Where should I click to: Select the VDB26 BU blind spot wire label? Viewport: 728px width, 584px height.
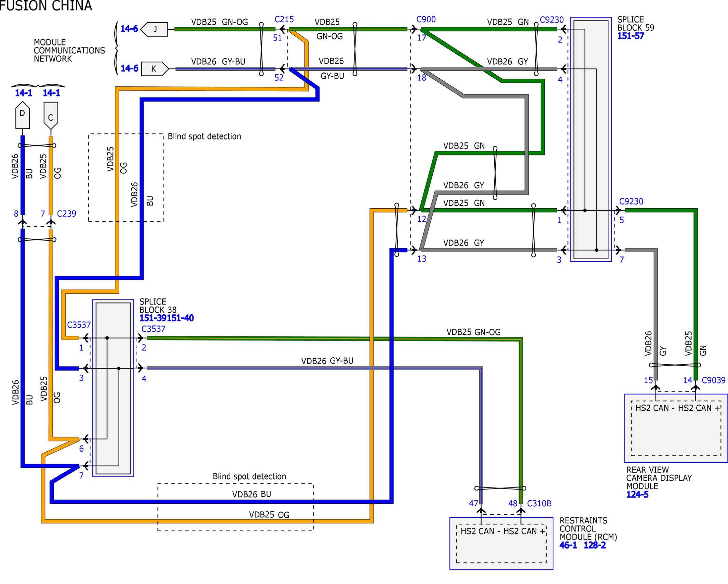[252, 494]
